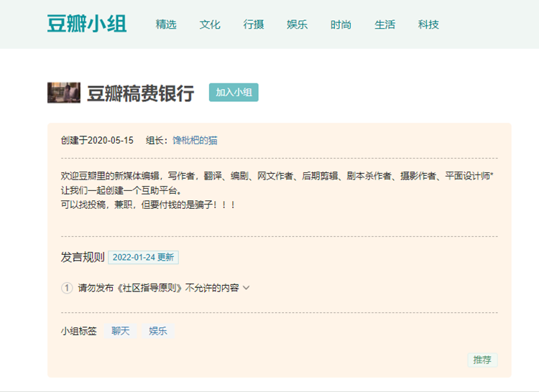Select the 娱乐 group tag
Screen dimensions: 539x392
(158, 331)
